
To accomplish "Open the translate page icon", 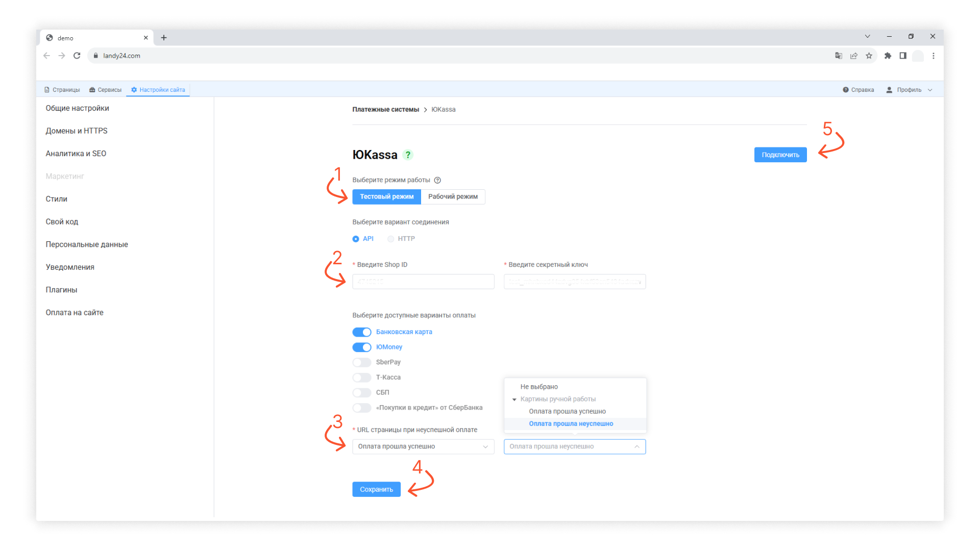I will (x=838, y=56).
